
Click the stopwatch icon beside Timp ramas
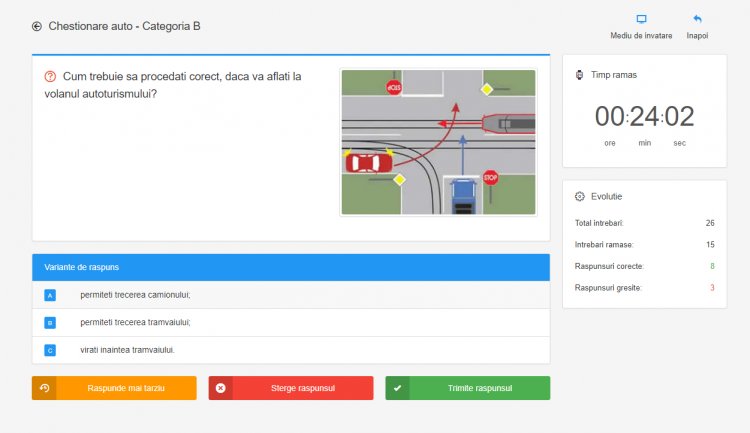point(579,75)
